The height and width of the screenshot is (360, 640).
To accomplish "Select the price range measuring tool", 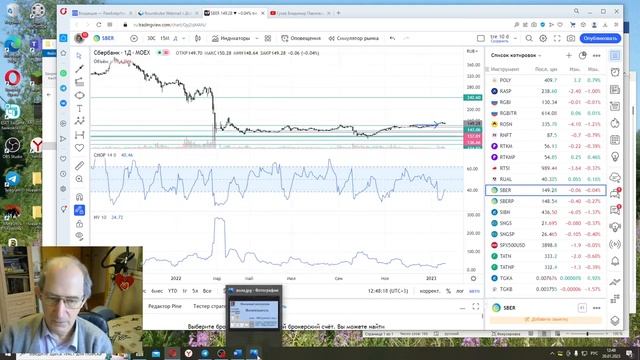I will point(80,135).
